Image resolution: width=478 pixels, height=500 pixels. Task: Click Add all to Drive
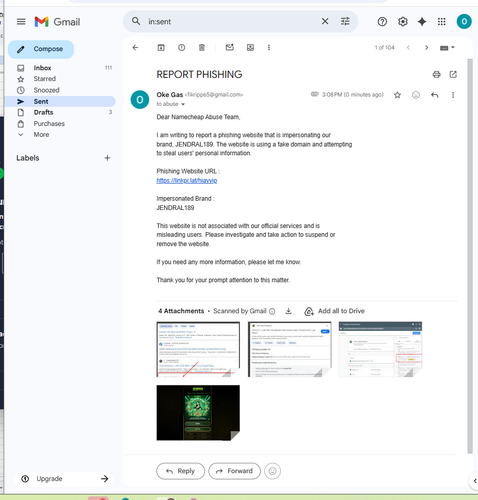pos(334,311)
